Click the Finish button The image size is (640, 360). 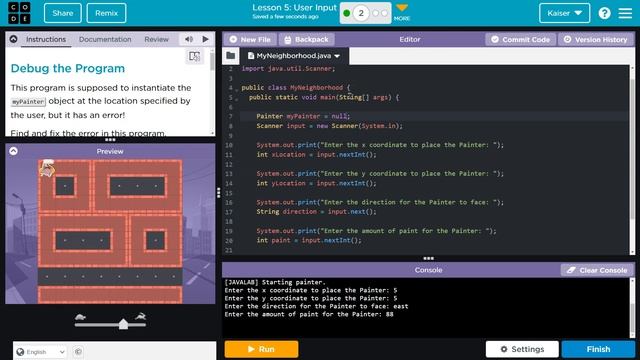[598, 349]
